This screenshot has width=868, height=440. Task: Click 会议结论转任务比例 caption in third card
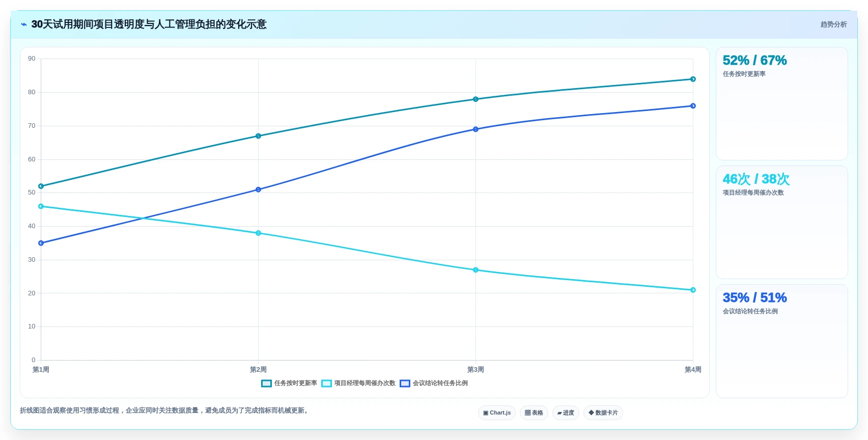750,311
